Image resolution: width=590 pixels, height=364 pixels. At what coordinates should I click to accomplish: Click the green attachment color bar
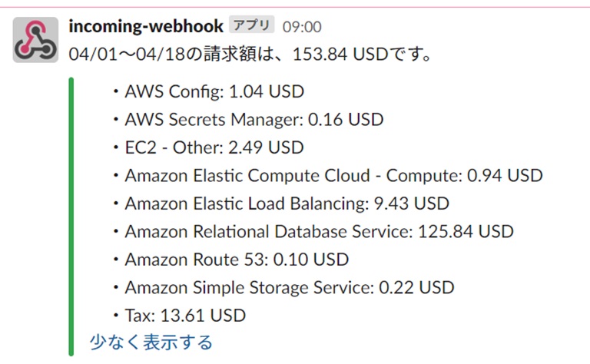(x=71, y=217)
